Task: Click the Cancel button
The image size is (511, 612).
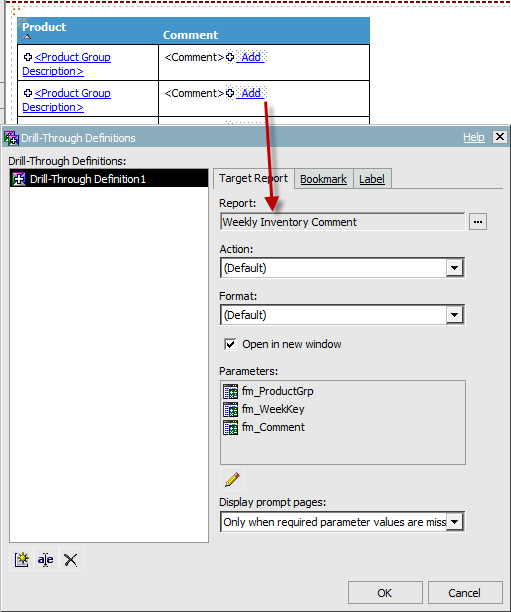Action: pos(465,593)
